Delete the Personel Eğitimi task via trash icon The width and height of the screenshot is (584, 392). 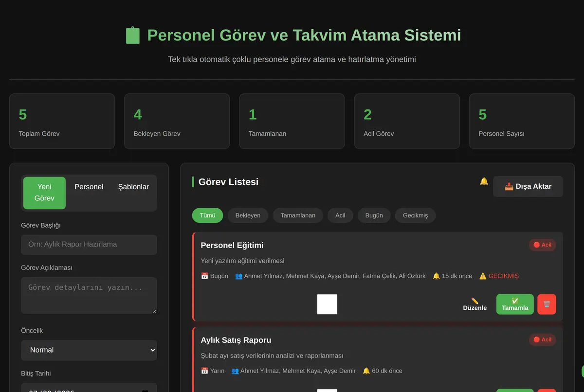547,304
